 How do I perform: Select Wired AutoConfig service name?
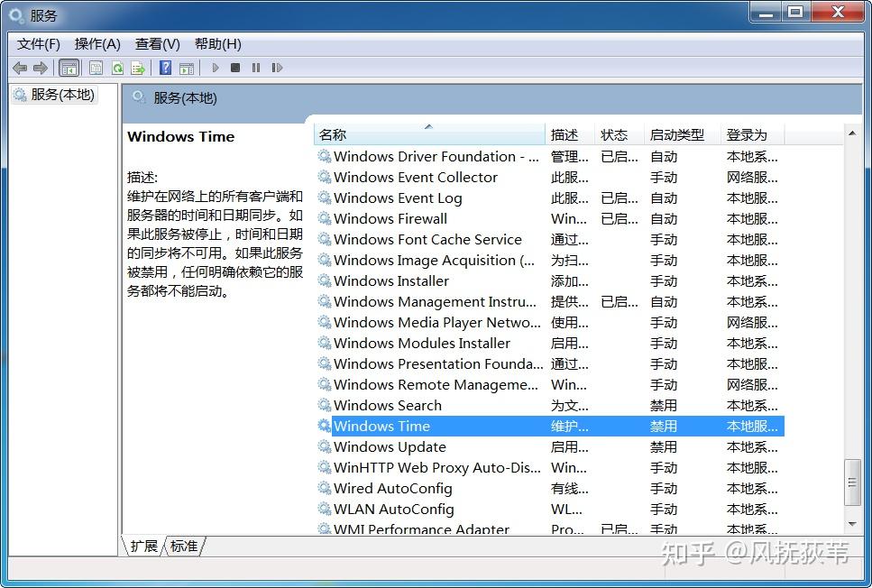(392, 489)
